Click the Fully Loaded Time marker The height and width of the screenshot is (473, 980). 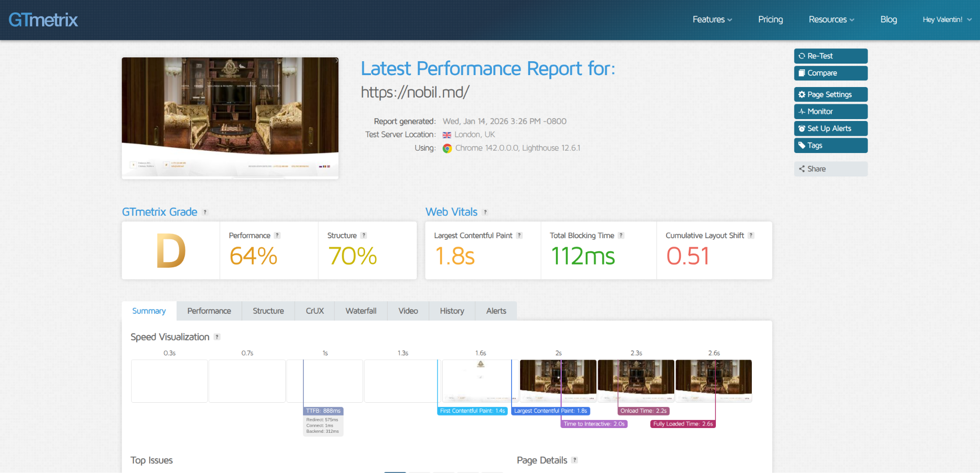click(683, 424)
